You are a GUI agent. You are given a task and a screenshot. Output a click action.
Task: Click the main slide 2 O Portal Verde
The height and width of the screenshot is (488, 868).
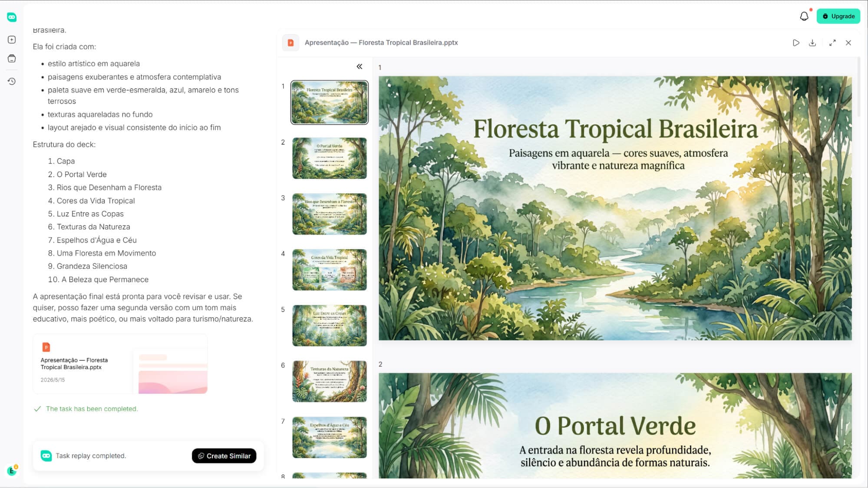(615, 425)
